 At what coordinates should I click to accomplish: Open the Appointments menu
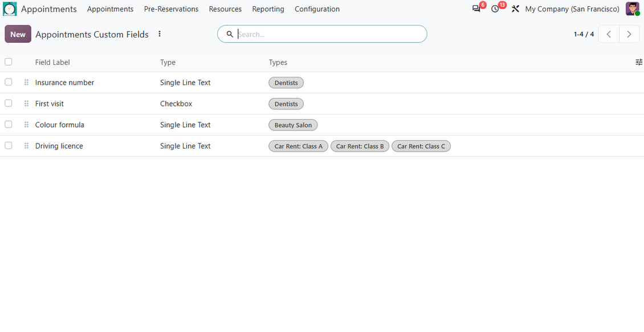coord(110,9)
